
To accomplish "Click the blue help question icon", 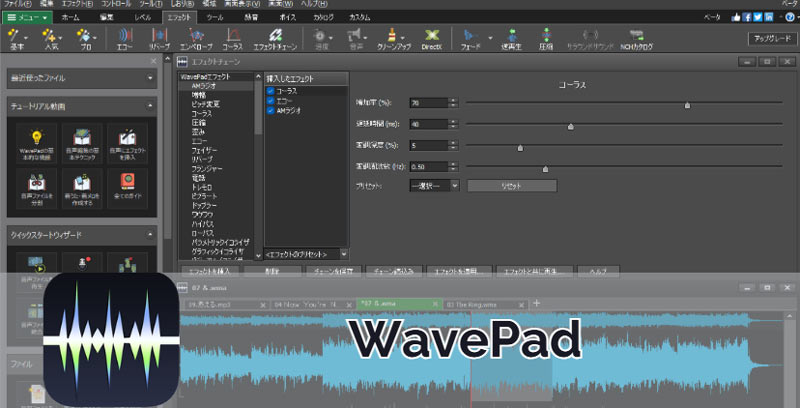I will click(x=790, y=17).
